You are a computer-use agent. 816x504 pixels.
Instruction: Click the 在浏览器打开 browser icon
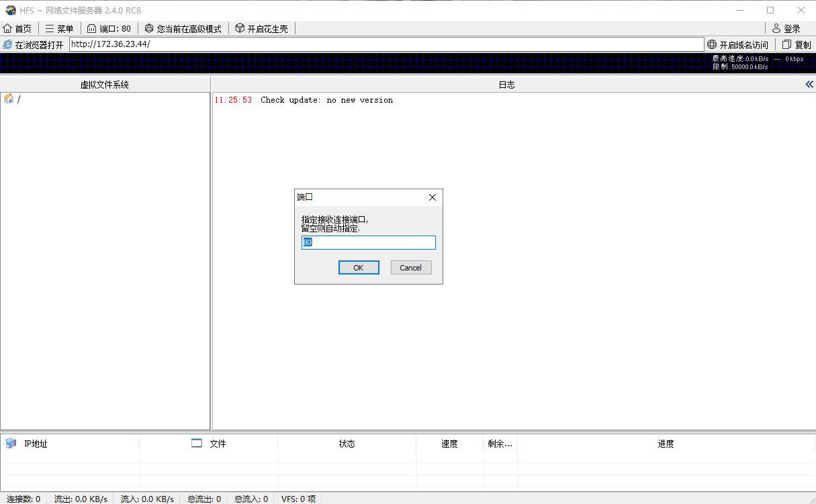pos(8,45)
